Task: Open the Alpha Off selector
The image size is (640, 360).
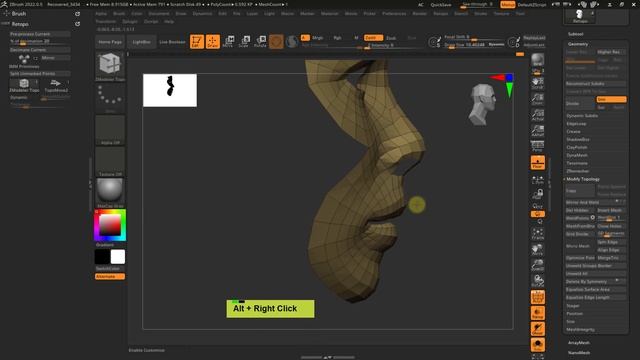Action: coord(110,130)
